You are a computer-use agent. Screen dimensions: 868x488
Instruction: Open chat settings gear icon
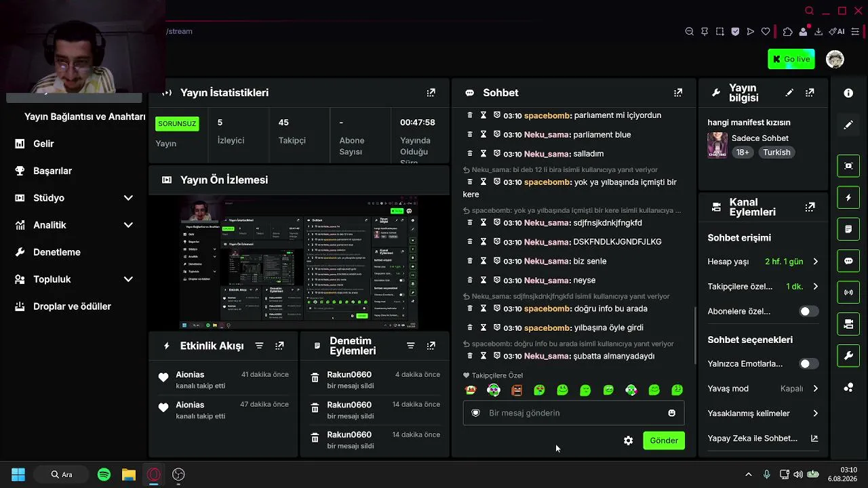628,441
